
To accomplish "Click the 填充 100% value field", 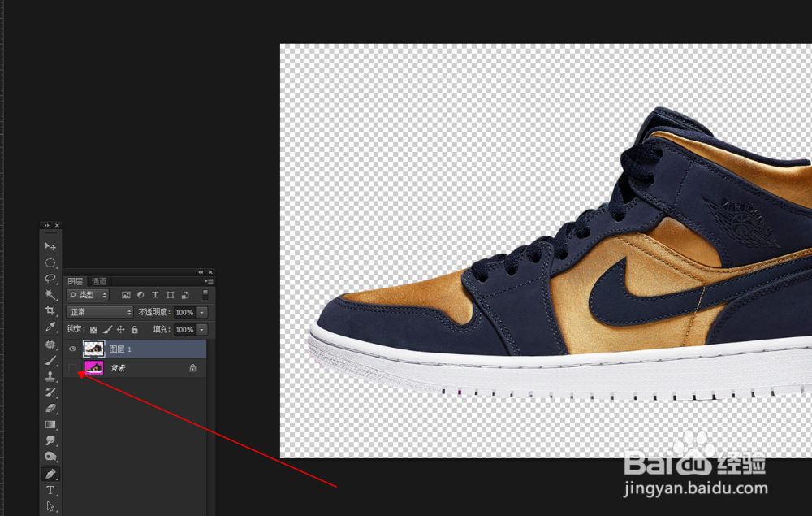I will 184,329.
